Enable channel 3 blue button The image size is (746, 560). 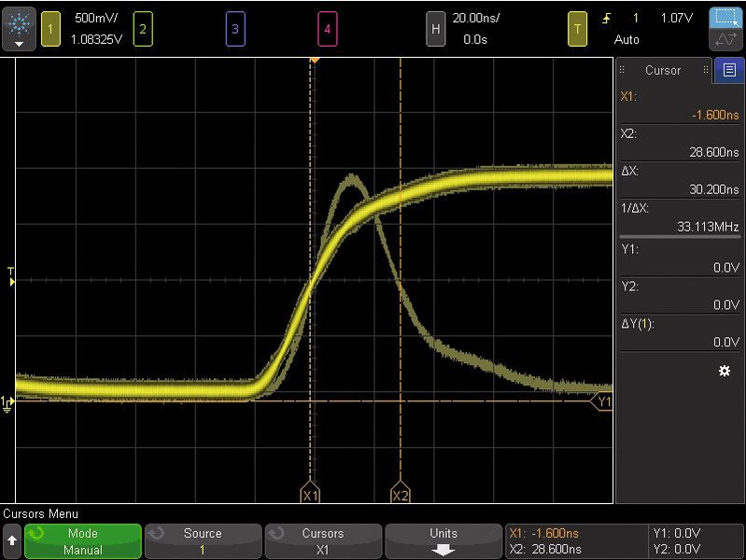[x=235, y=29]
